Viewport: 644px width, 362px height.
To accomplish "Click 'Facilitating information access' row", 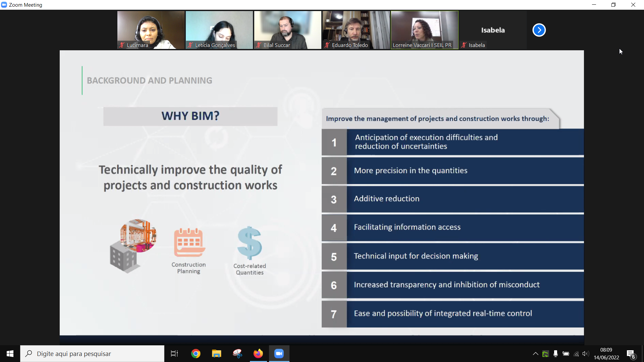I will (x=452, y=228).
